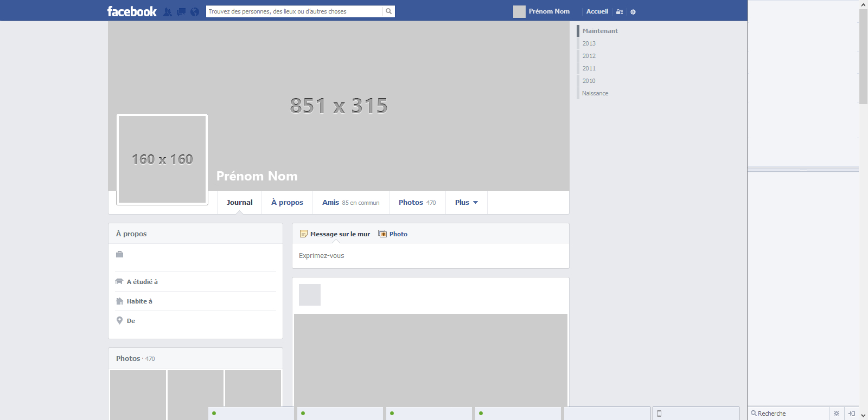Switch to the À propos tab
Viewport: 868px width, 420px height.
[x=287, y=203]
